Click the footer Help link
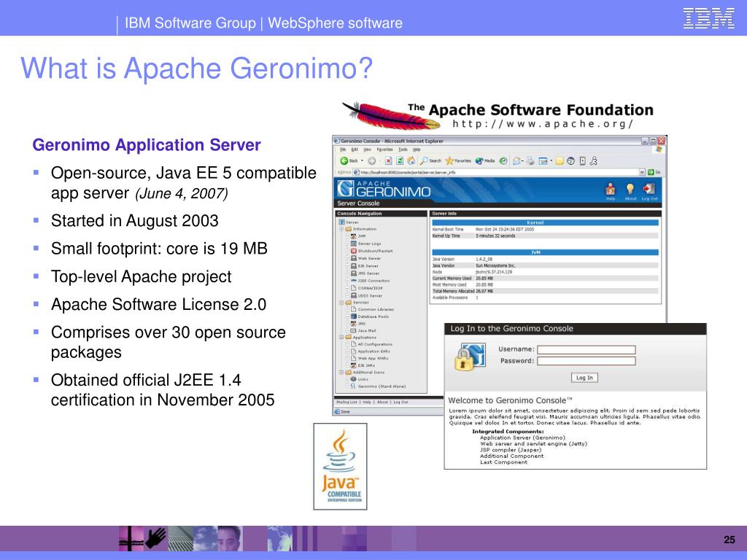The image size is (747, 560). [x=366, y=402]
